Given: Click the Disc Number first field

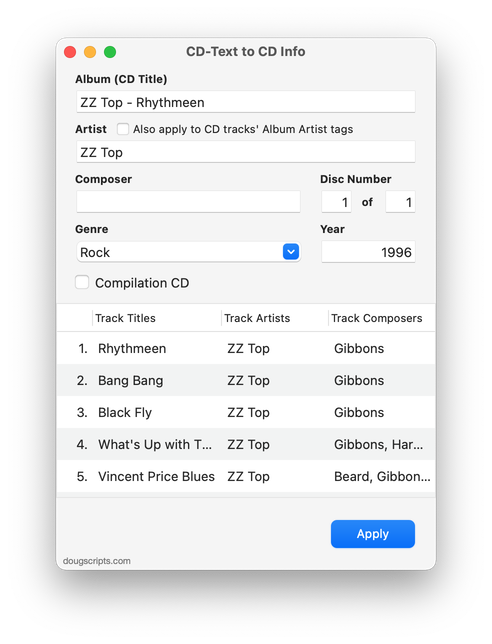Looking at the screenshot, I should (336, 202).
